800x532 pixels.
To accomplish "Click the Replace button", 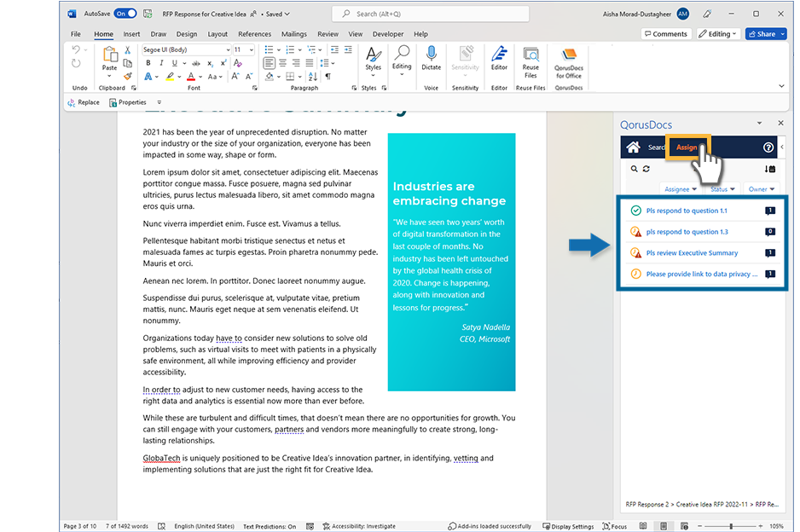I will [x=84, y=102].
